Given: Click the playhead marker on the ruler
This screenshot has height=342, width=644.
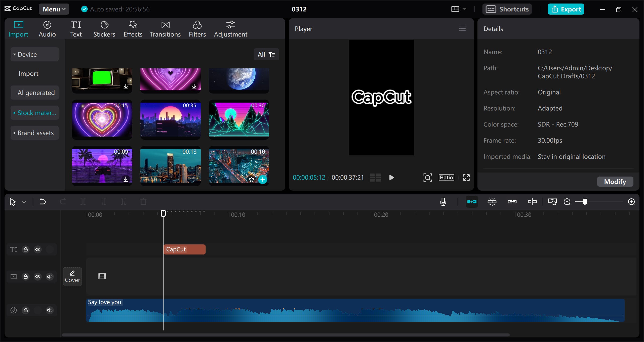Looking at the screenshot, I should [x=163, y=213].
